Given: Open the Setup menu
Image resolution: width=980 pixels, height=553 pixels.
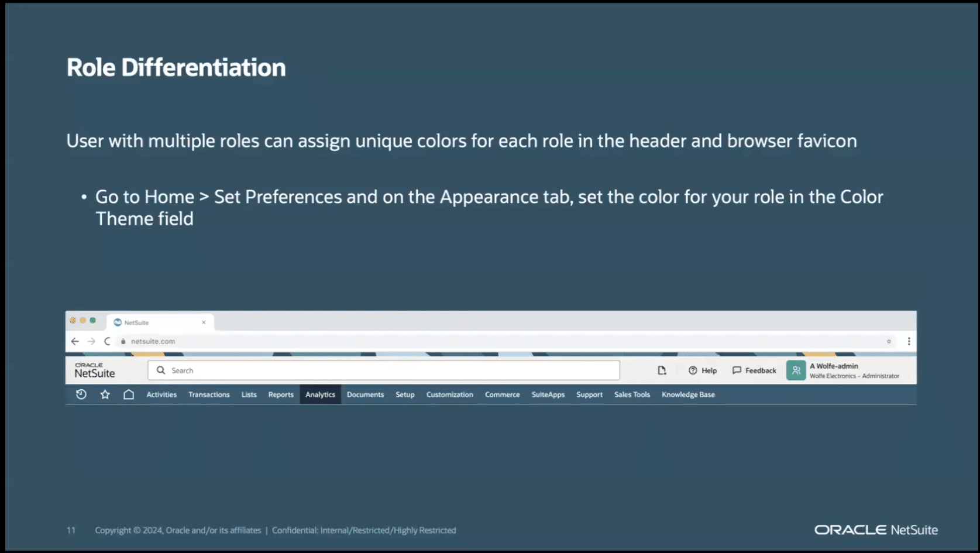Looking at the screenshot, I should [405, 394].
